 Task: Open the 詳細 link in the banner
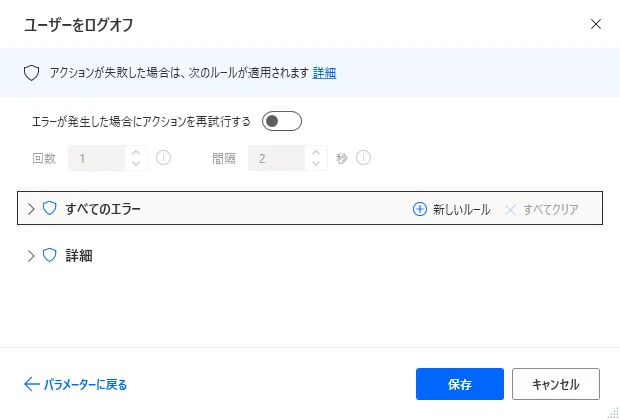[x=324, y=73]
